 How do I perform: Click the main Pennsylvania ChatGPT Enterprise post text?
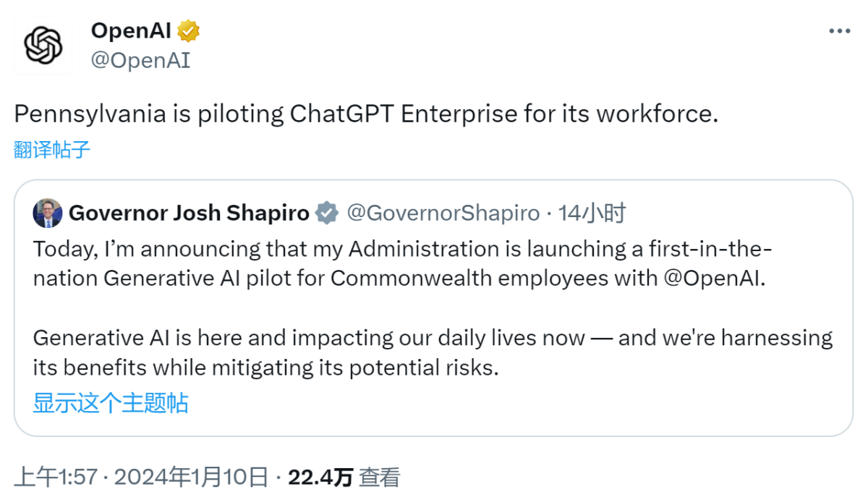point(366,114)
